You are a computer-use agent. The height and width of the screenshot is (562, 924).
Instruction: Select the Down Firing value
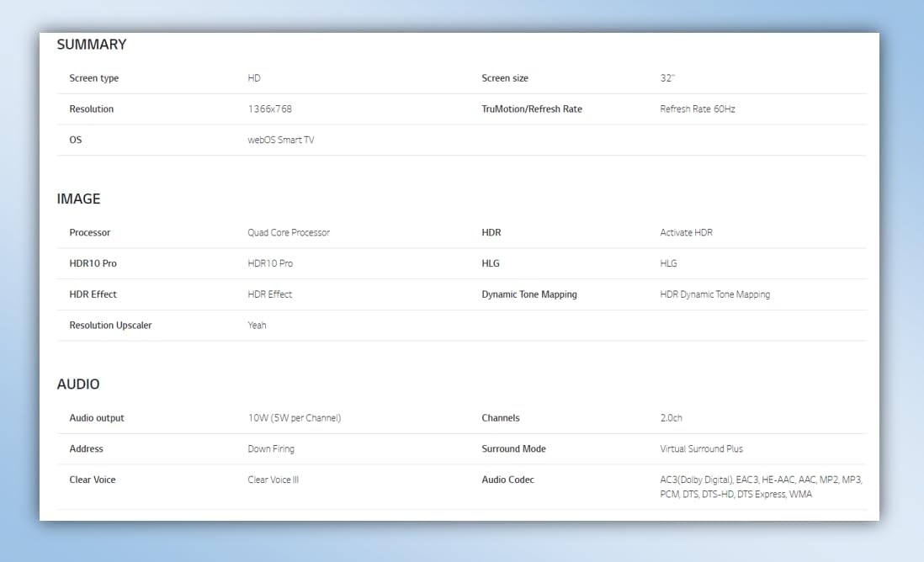270,449
